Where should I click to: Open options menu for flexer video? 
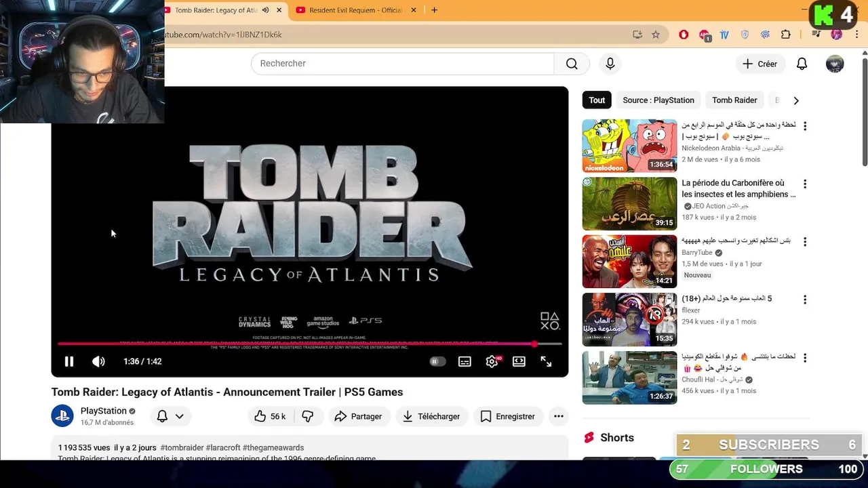(805, 300)
